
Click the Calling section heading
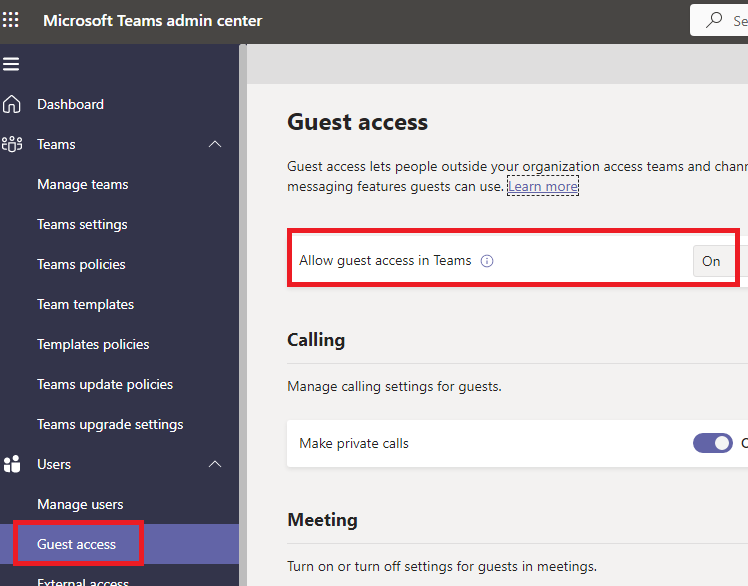pyautogui.click(x=316, y=340)
